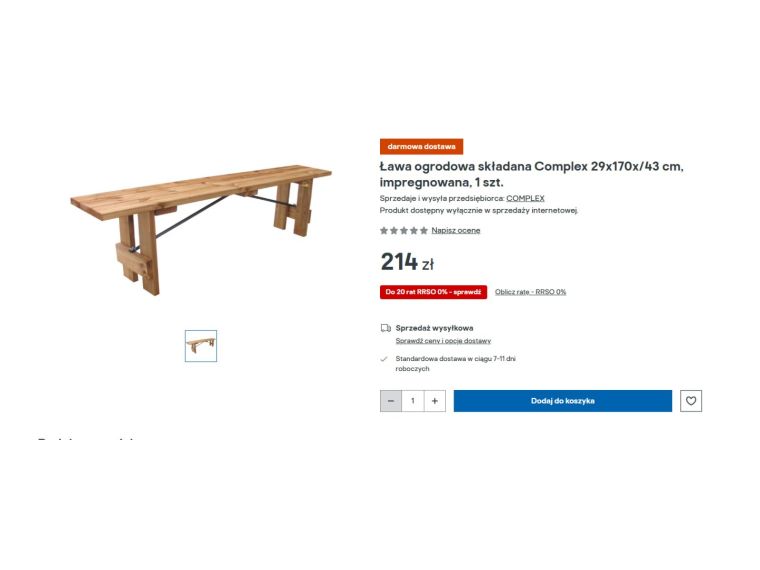Click Dodaj do koszyka button
The width and height of the screenshot is (760, 570).
pyautogui.click(x=563, y=401)
